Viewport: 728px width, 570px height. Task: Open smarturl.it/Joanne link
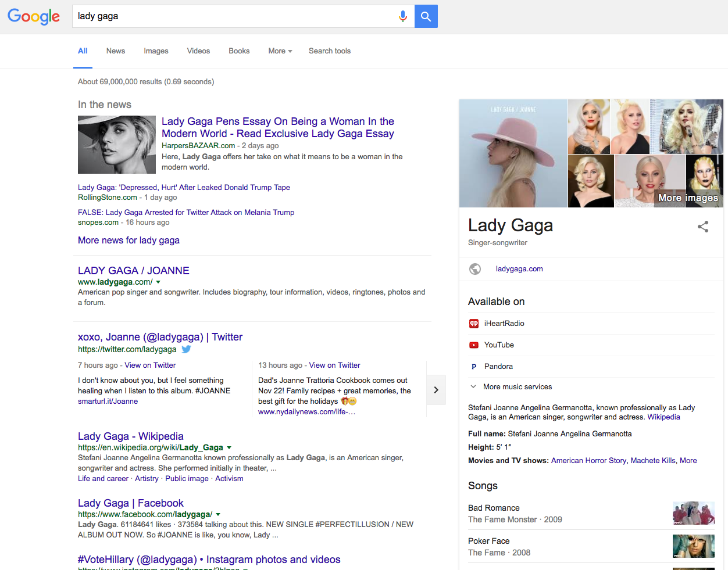tap(108, 401)
